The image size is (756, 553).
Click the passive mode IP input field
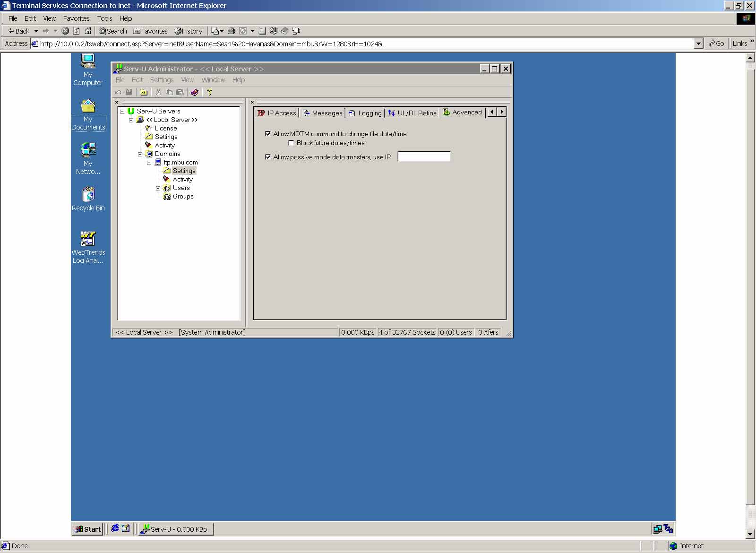pos(424,156)
